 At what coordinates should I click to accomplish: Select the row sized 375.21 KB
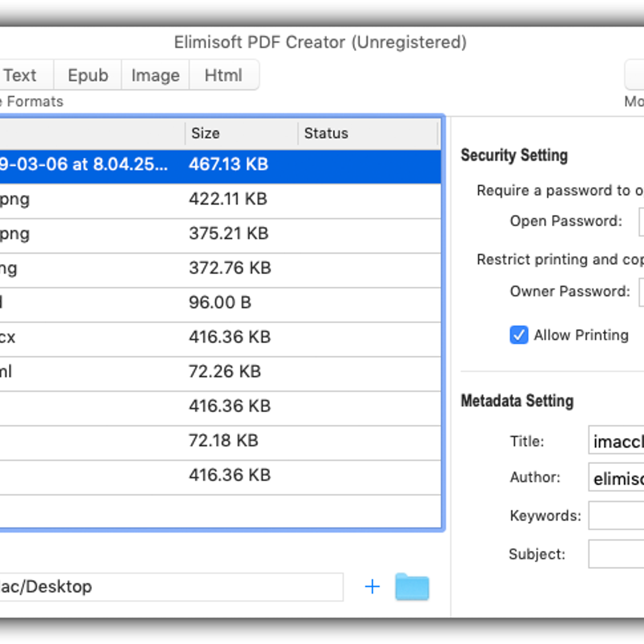(x=220, y=236)
